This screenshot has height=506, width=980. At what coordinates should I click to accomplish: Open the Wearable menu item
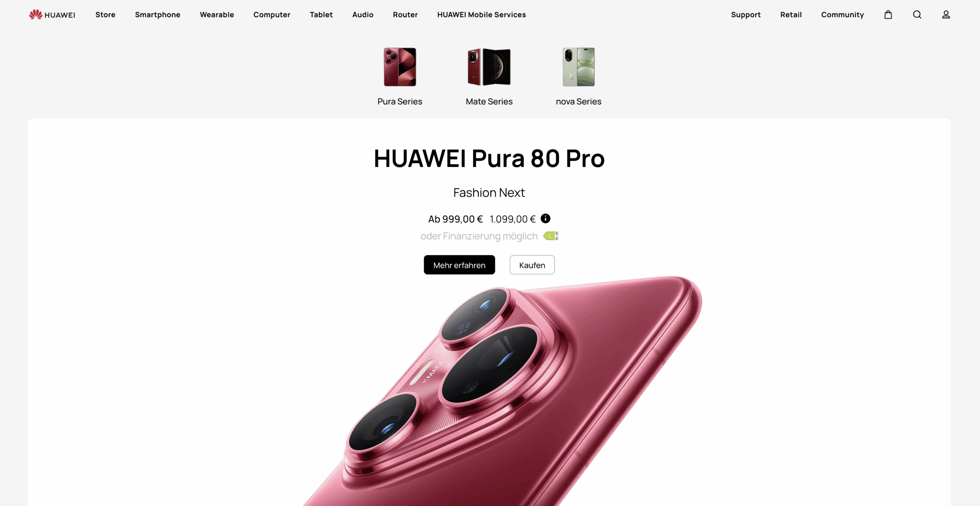coord(217,15)
